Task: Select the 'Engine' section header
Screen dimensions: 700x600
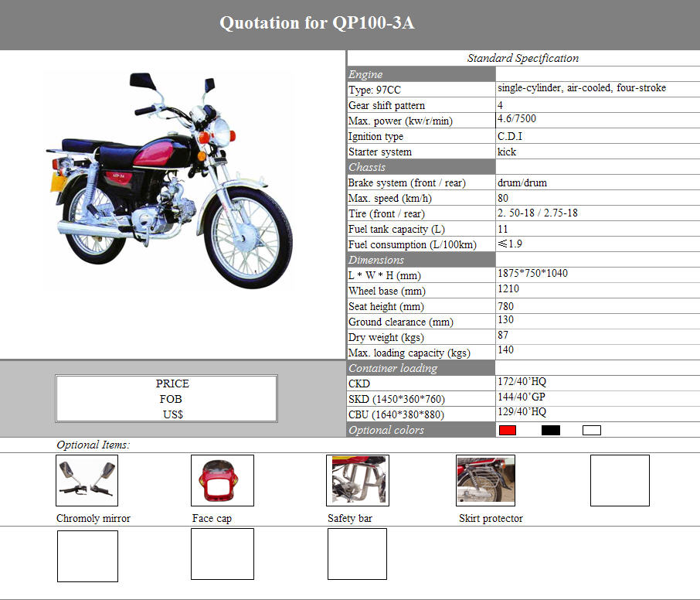Action: tap(421, 73)
